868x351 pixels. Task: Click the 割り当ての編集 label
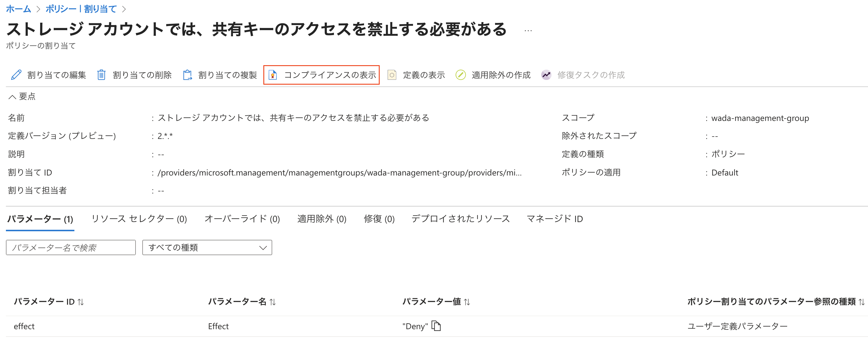tap(57, 75)
